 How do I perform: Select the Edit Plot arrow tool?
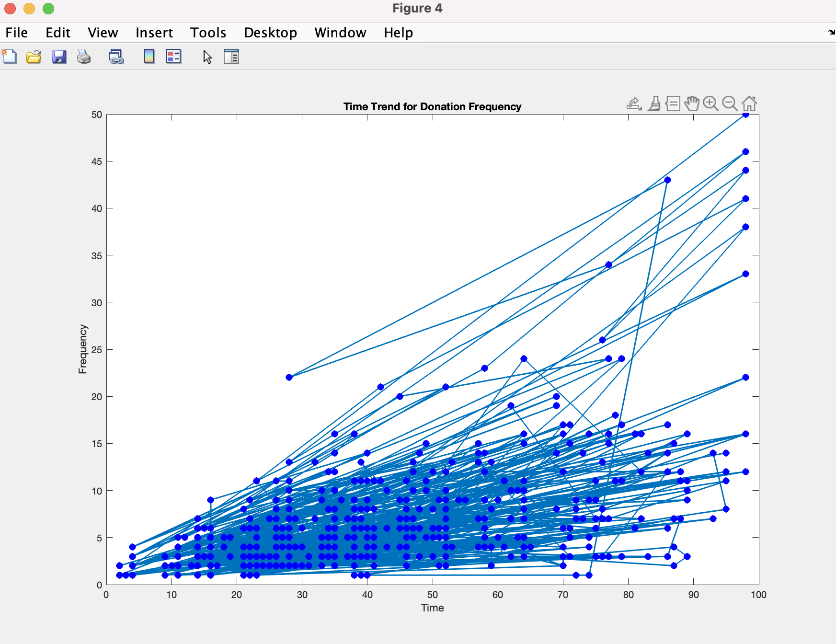[208, 57]
